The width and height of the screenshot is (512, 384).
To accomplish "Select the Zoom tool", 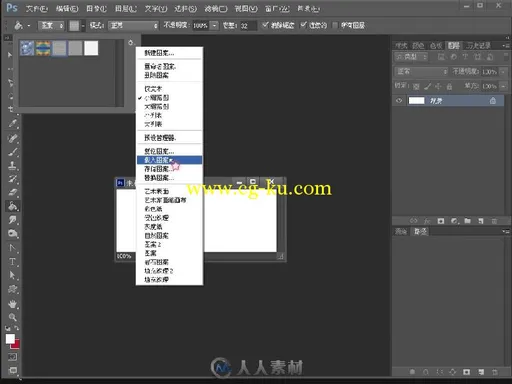I will coord(12,317).
